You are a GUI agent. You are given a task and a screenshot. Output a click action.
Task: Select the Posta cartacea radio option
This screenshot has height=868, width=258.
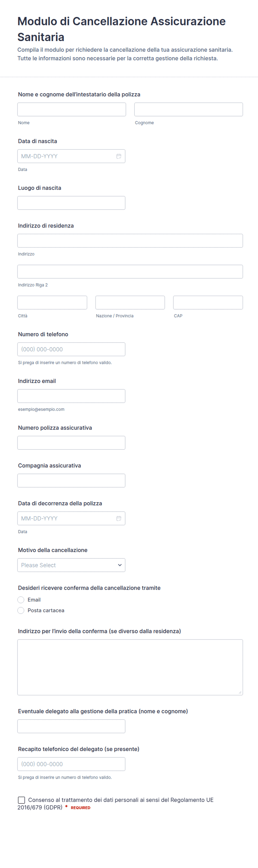point(21,610)
